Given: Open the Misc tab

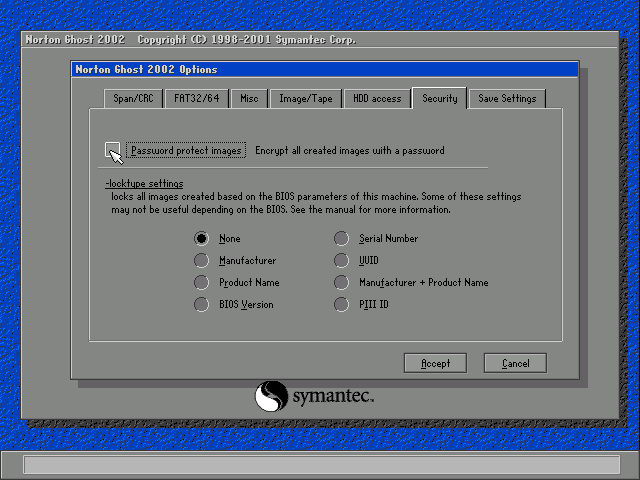Looking at the screenshot, I should (249, 98).
